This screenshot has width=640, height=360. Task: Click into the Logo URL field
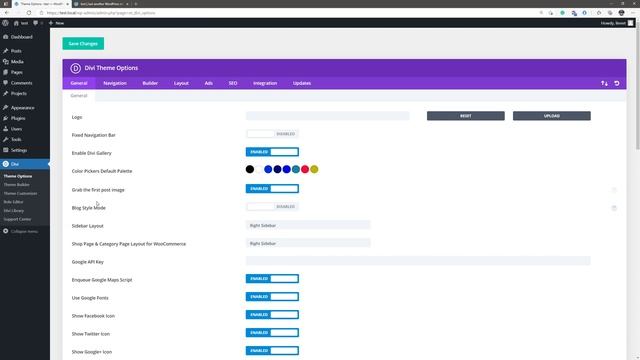[327, 116]
